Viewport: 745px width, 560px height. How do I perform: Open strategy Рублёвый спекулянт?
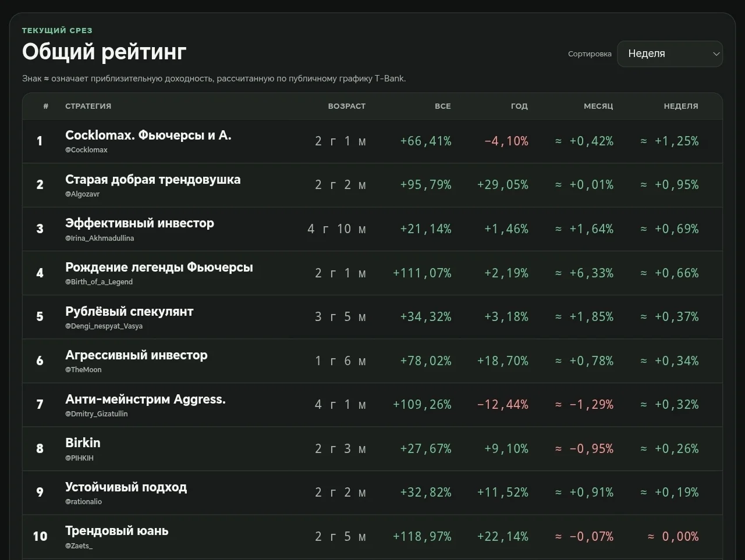coord(129,311)
